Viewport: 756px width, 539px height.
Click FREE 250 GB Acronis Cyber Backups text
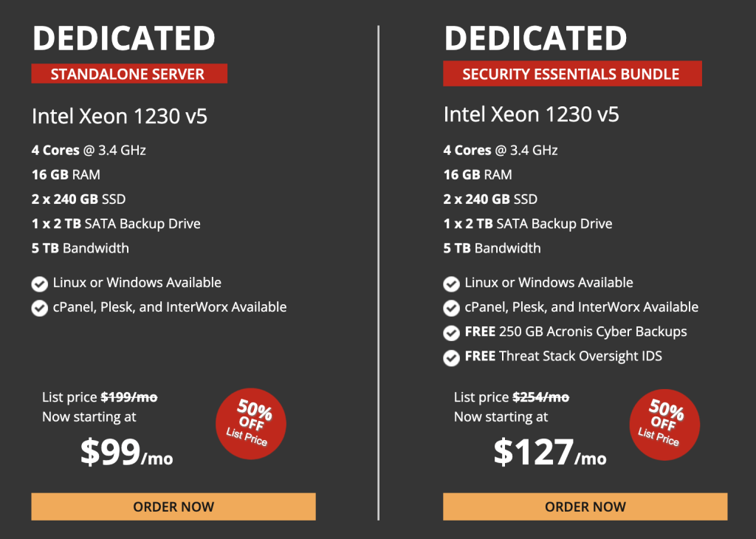576,332
